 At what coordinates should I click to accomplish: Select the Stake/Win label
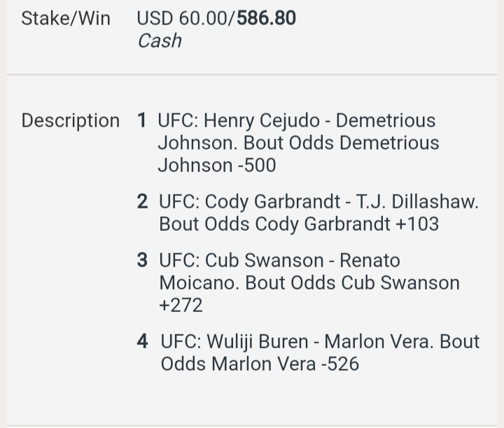66,18
